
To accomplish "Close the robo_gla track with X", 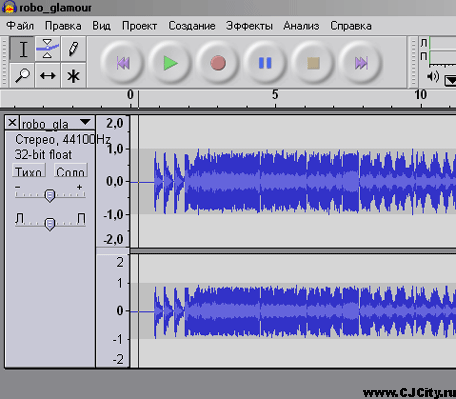I will tap(12, 123).
